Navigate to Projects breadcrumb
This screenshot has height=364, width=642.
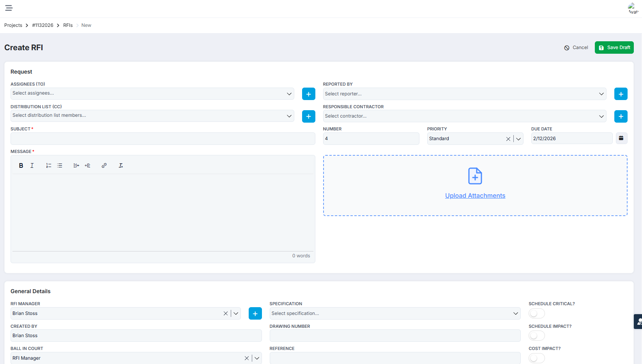coord(13,25)
